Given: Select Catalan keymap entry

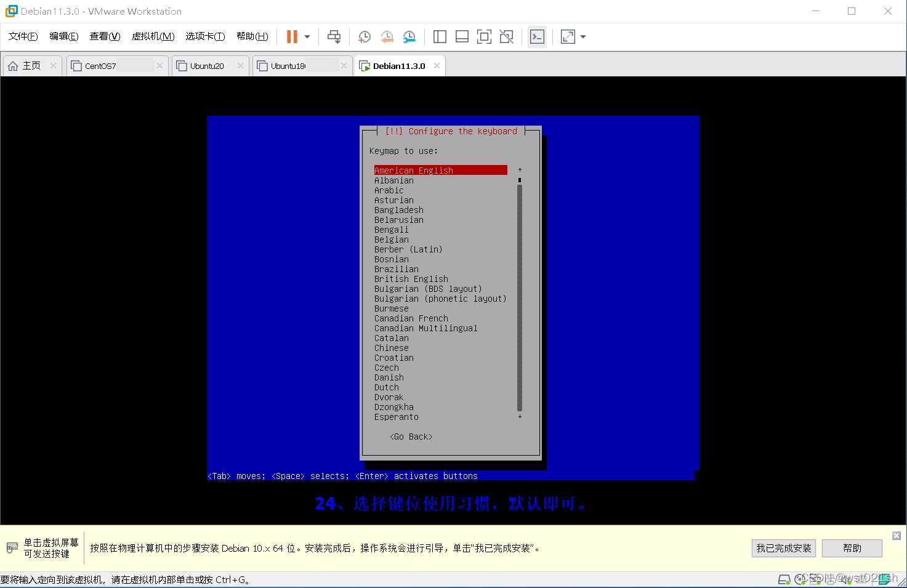Looking at the screenshot, I should (392, 338).
